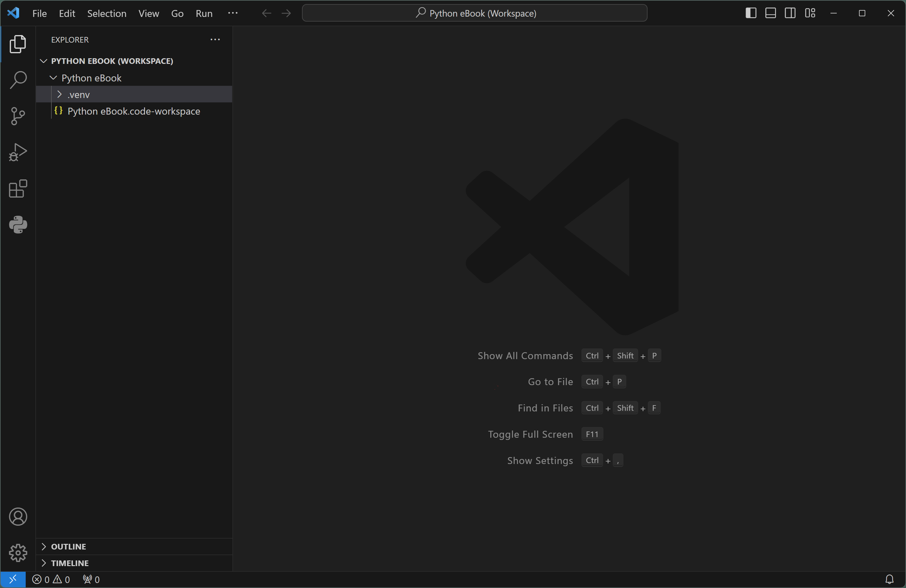Click the Show All Commands hint

click(525, 356)
